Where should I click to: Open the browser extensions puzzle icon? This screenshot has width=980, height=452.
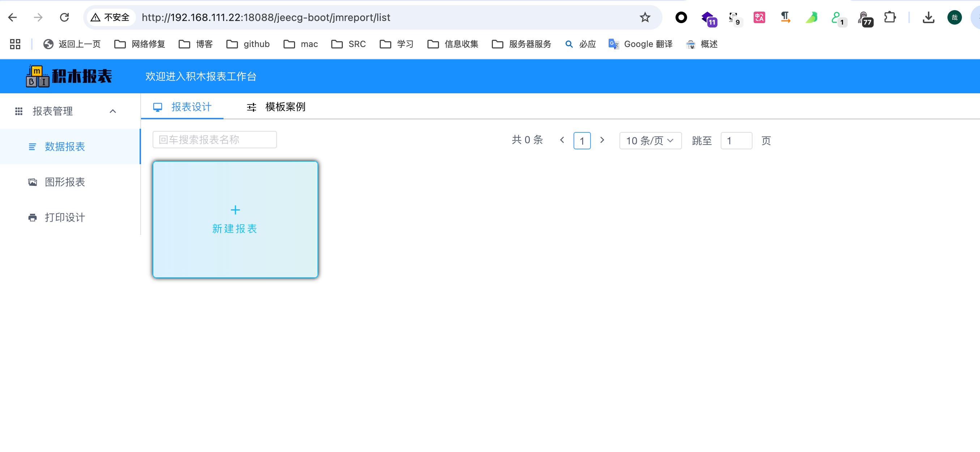890,17
